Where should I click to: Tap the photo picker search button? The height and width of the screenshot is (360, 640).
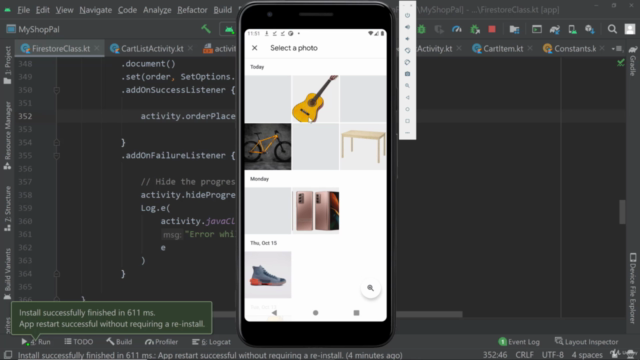[371, 288]
